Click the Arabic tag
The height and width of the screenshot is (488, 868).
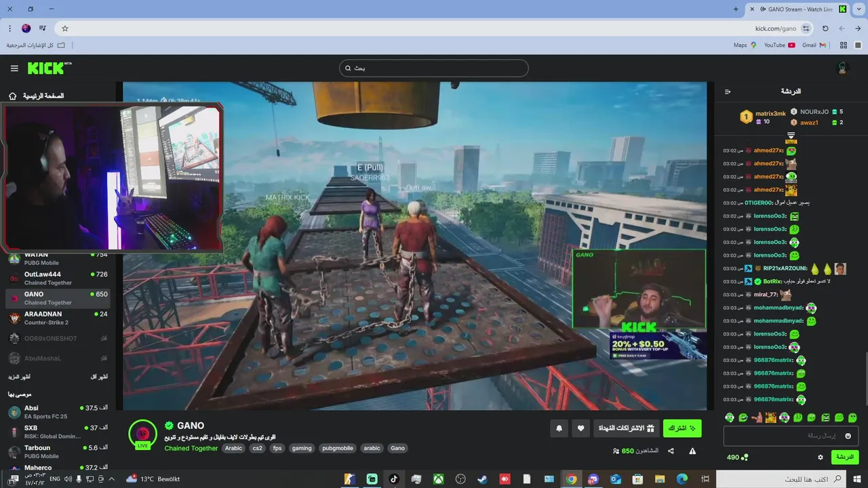[233, 448]
